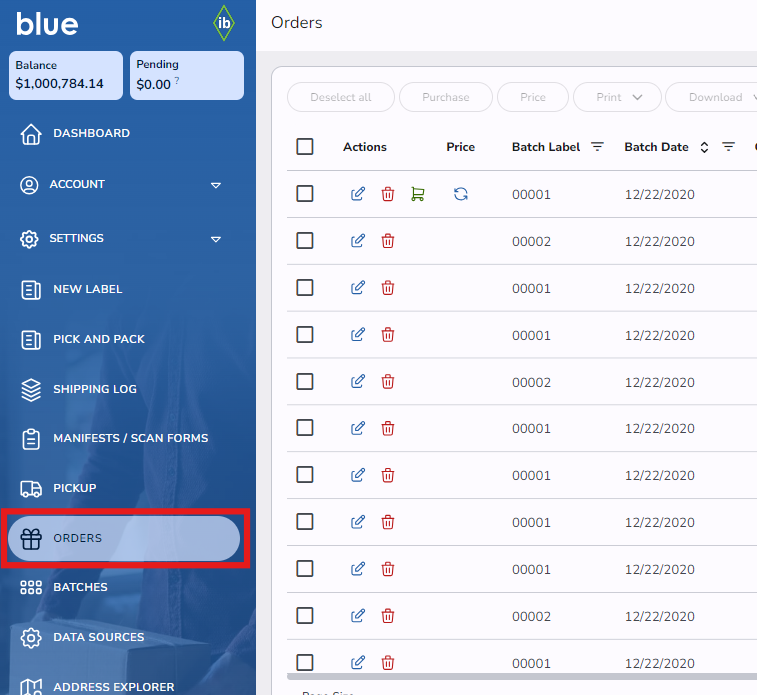Viewport: 757px width, 695px height.
Task: Open the Download dropdown
Action: 715,97
